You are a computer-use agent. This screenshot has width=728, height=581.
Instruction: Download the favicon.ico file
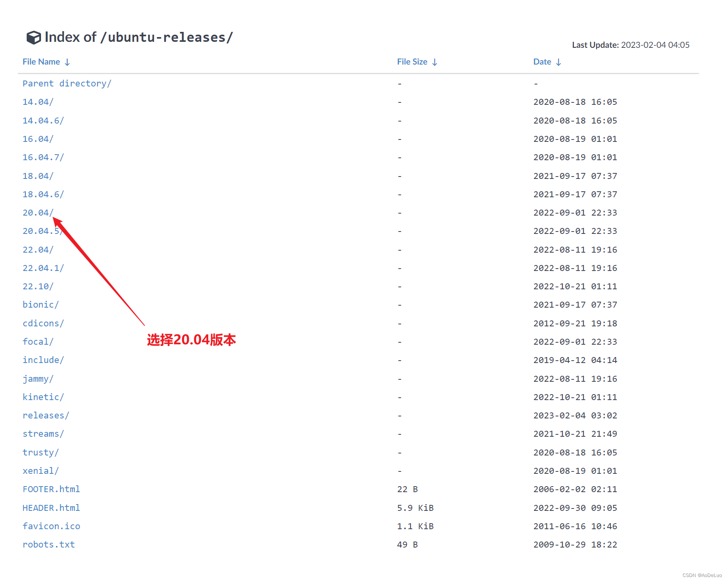tap(51, 526)
